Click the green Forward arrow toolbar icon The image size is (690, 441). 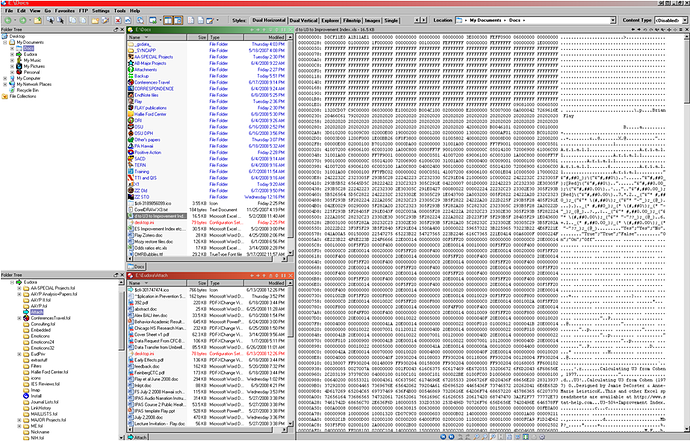[23, 20]
